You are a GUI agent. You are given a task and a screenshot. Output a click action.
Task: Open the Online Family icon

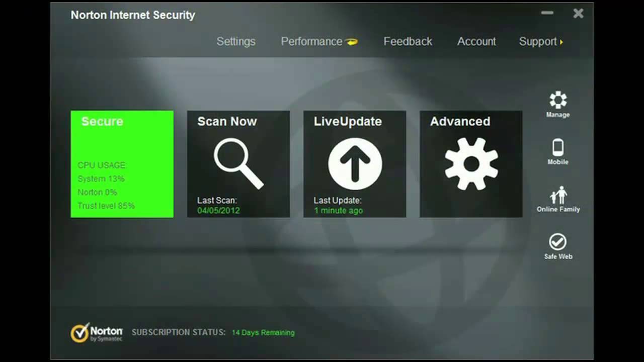pyautogui.click(x=558, y=195)
